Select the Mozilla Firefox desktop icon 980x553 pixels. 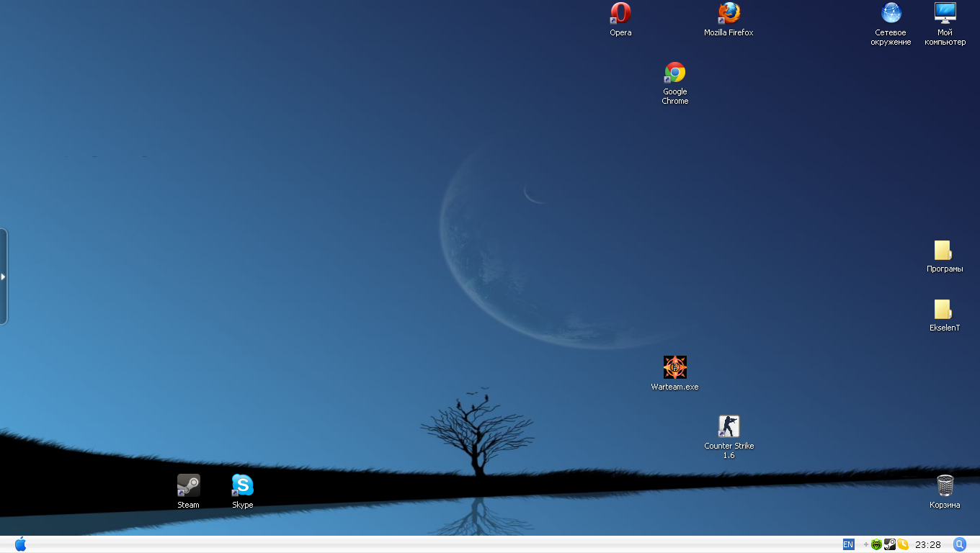click(x=729, y=14)
